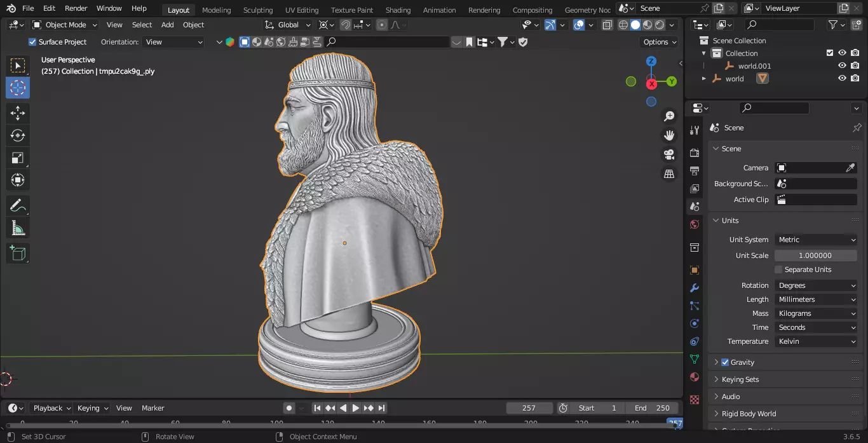Viewport: 868px width, 443px height.
Task: Open the Render menu
Action: (76, 8)
